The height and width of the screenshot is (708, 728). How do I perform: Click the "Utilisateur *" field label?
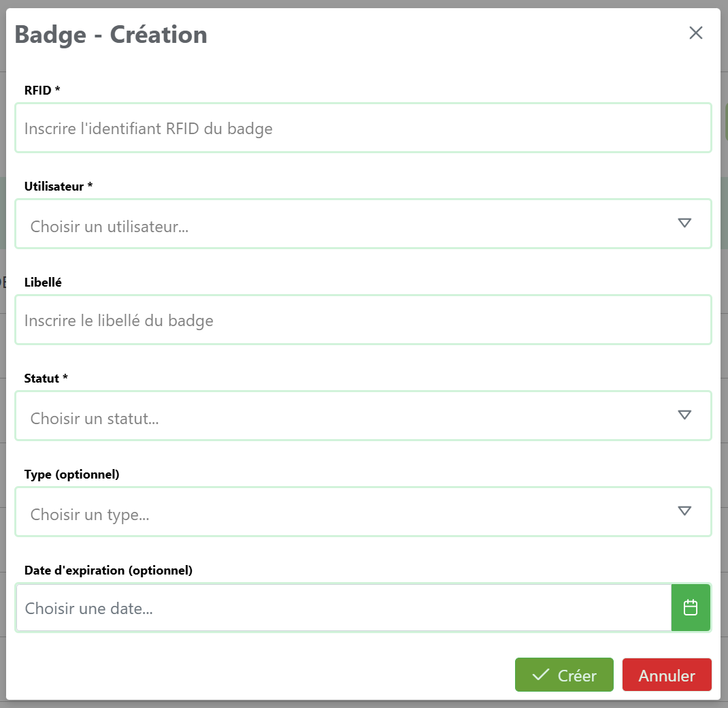click(x=59, y=186)
